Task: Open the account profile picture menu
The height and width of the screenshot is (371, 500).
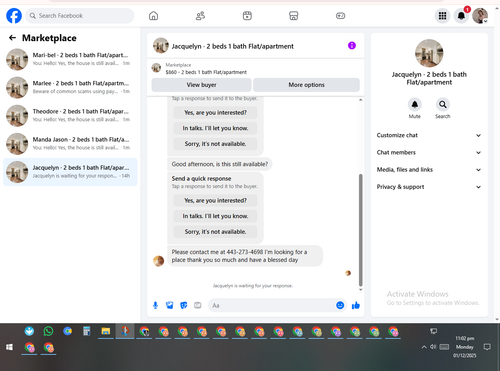Action: [480, 16]
